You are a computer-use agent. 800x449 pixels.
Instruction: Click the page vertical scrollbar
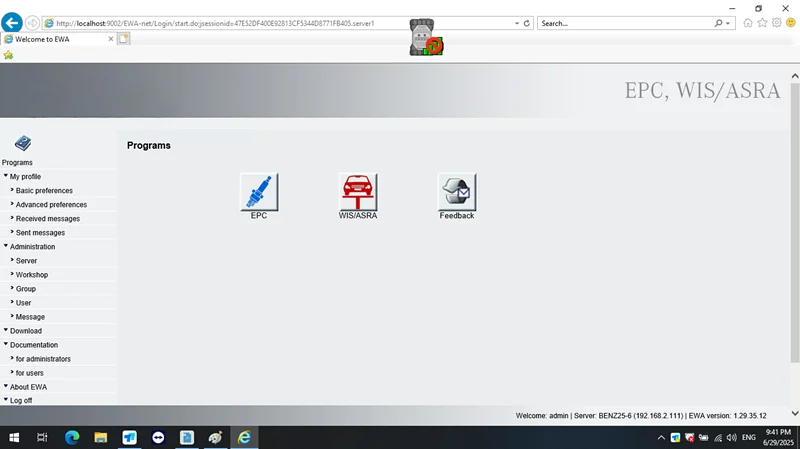coord(795,222)
